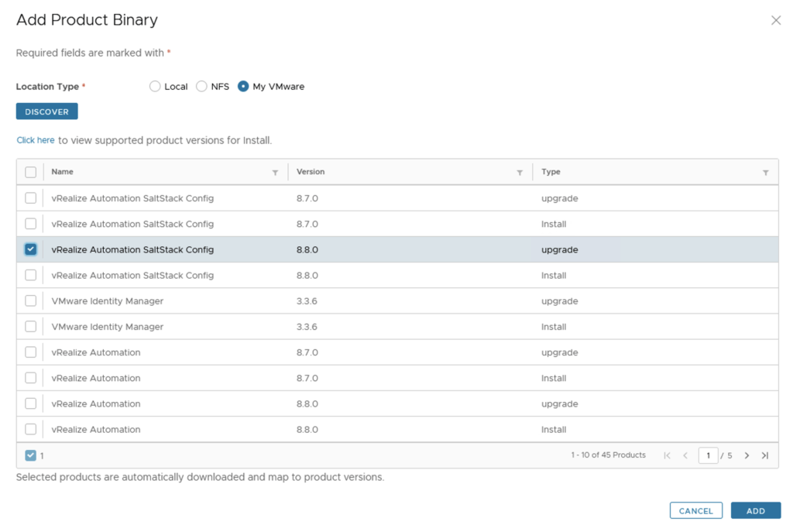
Task: Open the Type column filter
Action: (x=765, y=173)
